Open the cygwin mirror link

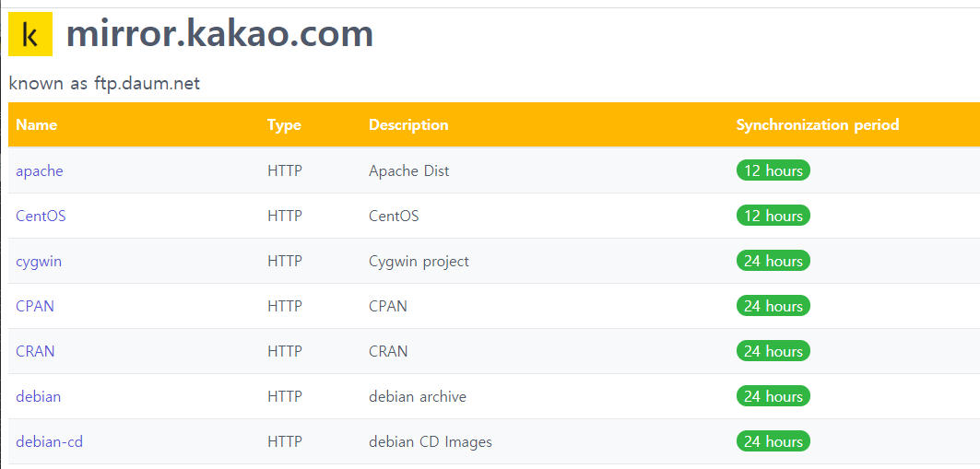click(x=39, y=261)
